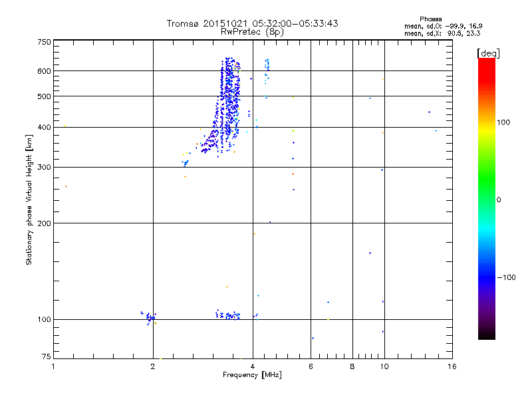
Task: Click the x-axis tick label '4'
Action: tap(253, 366)
